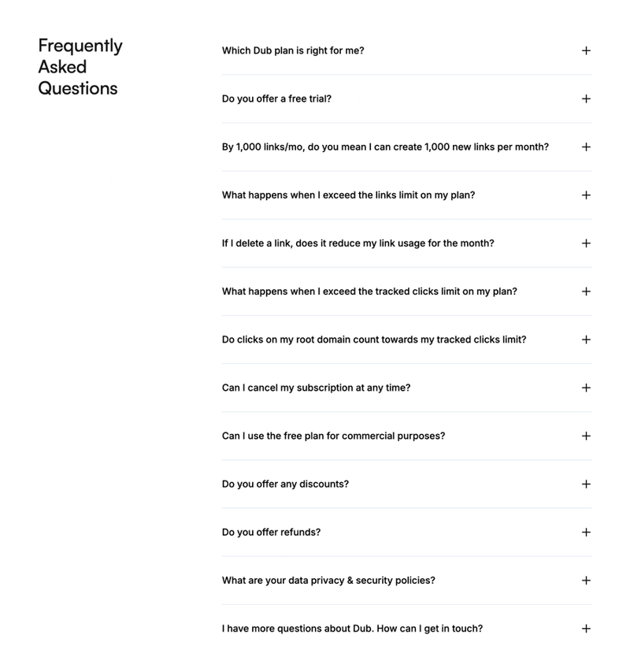Expand "Do you offer any discounts?"

(x=407, y=484)
